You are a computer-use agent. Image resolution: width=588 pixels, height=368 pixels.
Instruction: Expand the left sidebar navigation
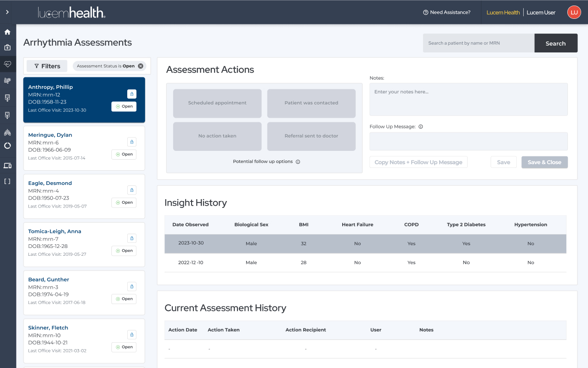click(x=7, y=12)
